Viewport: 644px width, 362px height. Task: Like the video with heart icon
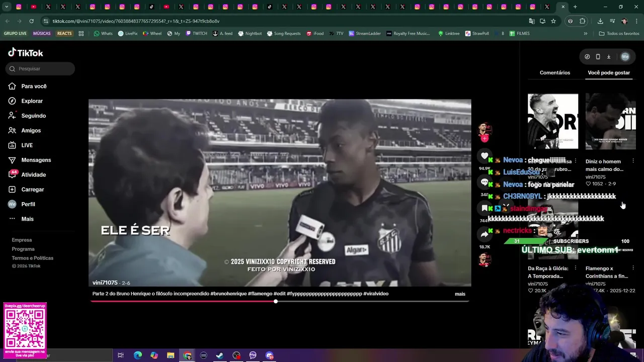tap(485, 156)
